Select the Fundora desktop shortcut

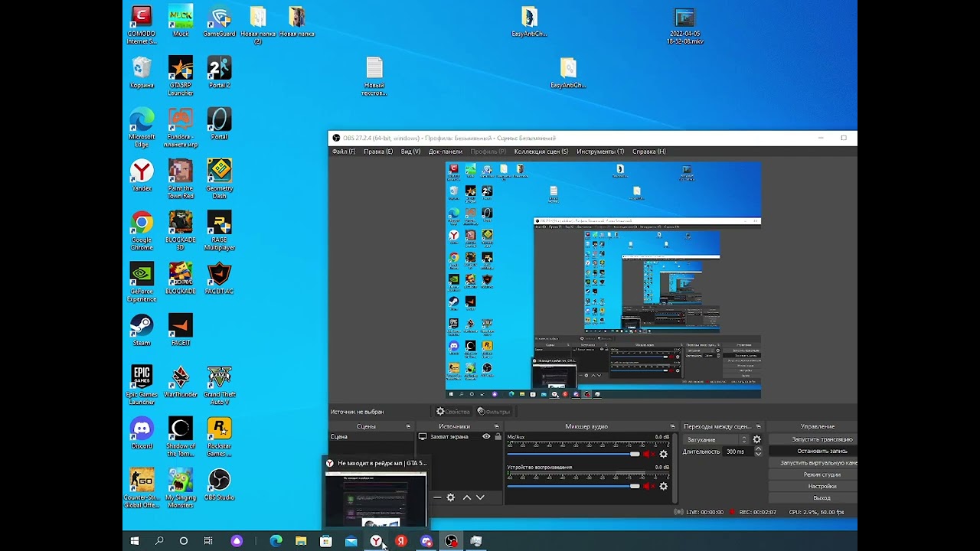pos(181,128)
